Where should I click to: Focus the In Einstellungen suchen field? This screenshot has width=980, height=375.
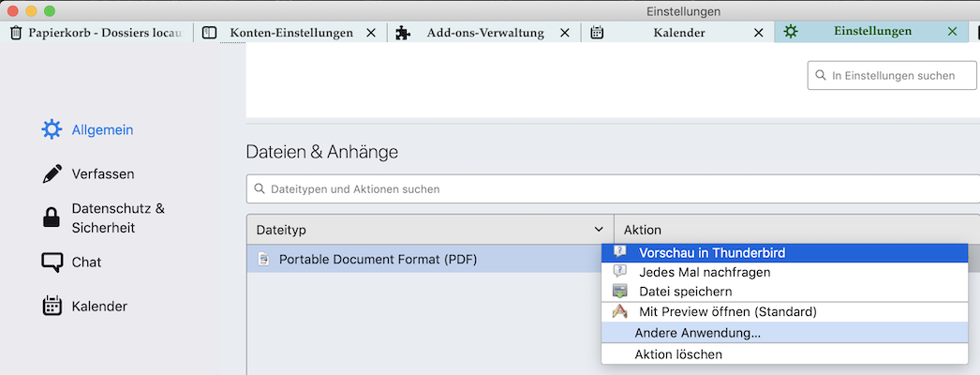tap(892, 75)
